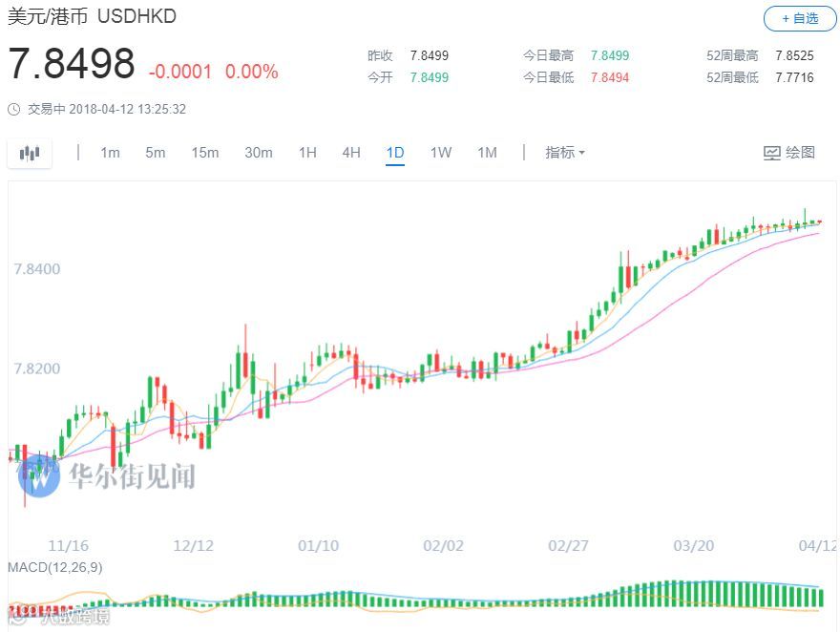The width and height of the screenshot is (840, 632).
Task: Select the 5m interval tab
Action: tap(156, 153)
